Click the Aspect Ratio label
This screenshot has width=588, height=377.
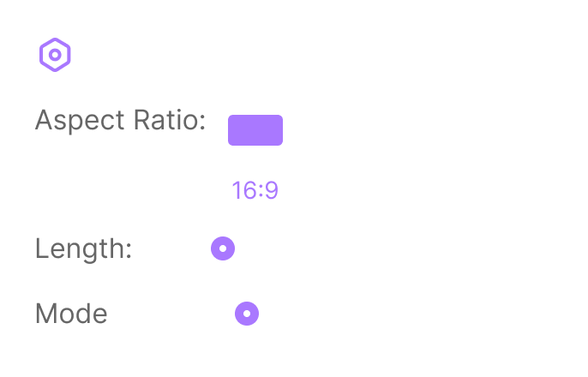coord(120,121)
